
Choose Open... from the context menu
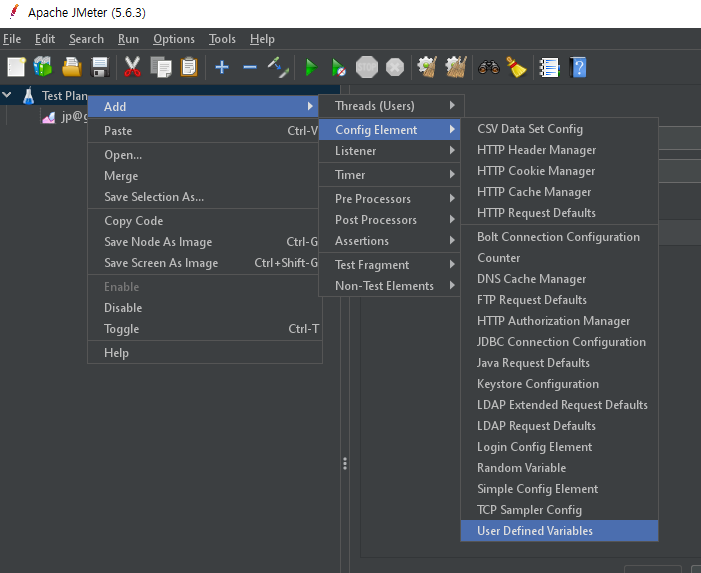pos(203,155)
